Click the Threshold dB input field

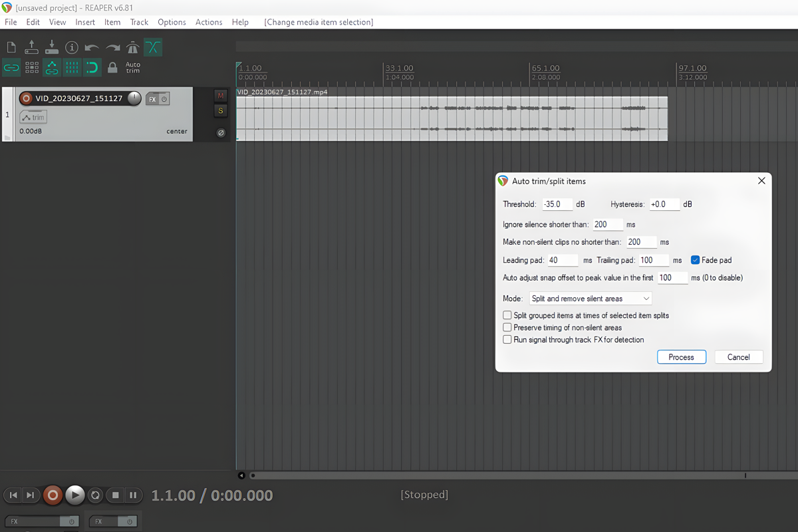click(557, 204)
